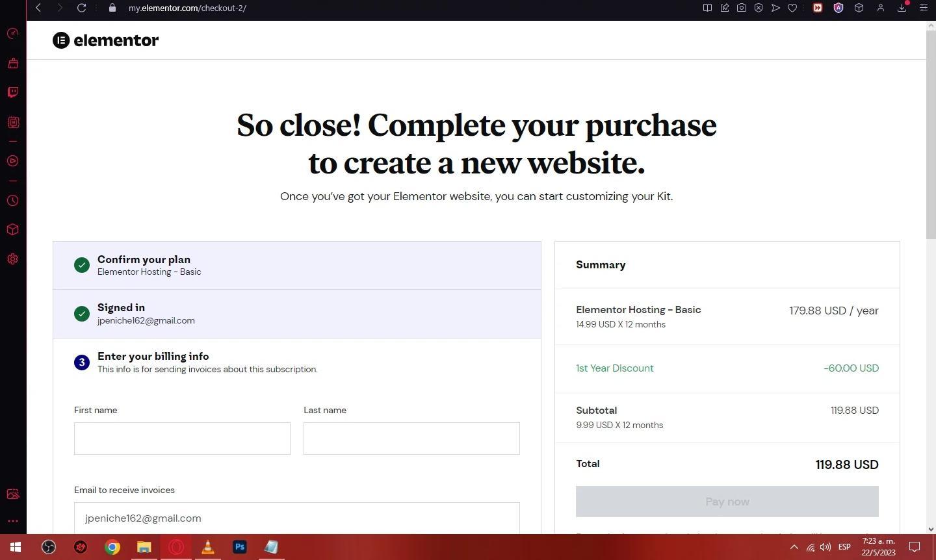Open Google Chrome from taskbar
The width and height of the screenshot is (936, 560).
pos(112,547)
